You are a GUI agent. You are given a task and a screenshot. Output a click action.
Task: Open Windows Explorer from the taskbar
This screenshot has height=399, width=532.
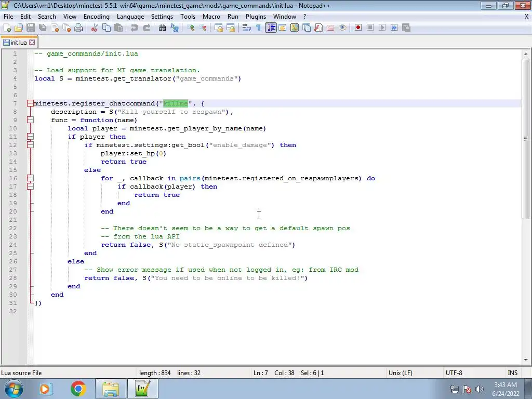pyautogui.click(x=111, y=389)
